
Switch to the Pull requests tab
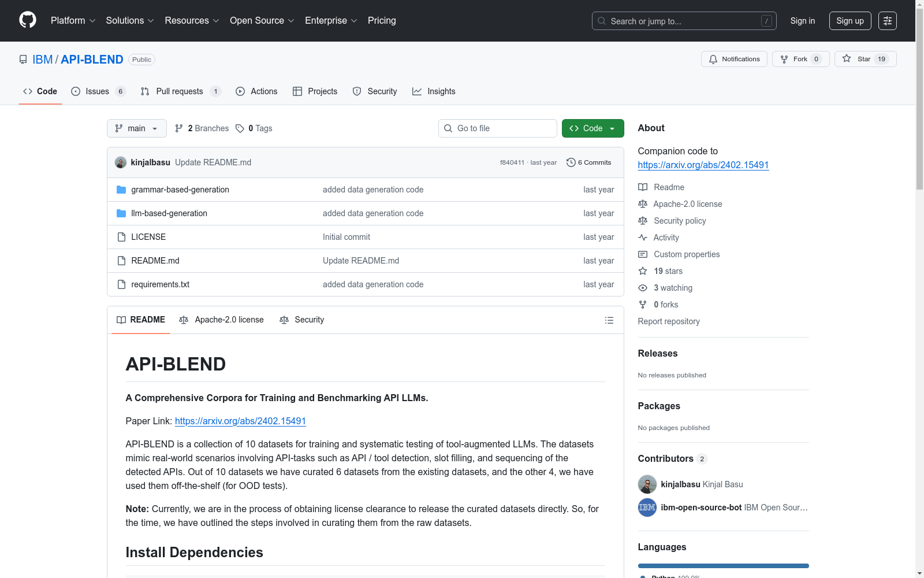click(181, 91)
